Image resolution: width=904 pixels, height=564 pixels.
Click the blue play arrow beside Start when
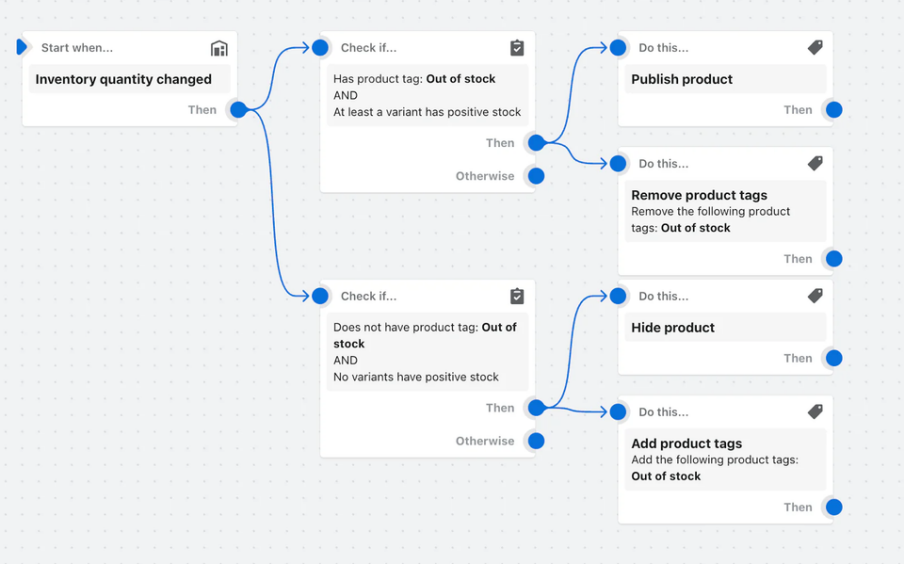pyautogui.click(x=22, y=47)
